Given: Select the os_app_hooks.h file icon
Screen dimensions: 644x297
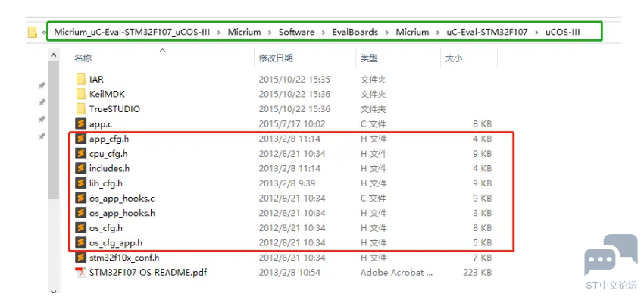Looking at the screenshot, I should [81, 213].
